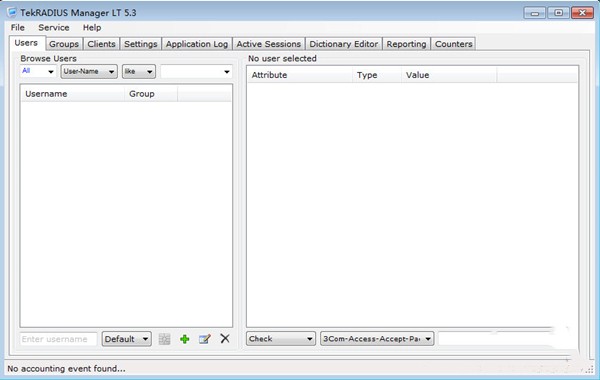This screenshot has width=600, height=380.
Task: Close the TekRADIUS Manager window
Action: click(x=582, y=13)
